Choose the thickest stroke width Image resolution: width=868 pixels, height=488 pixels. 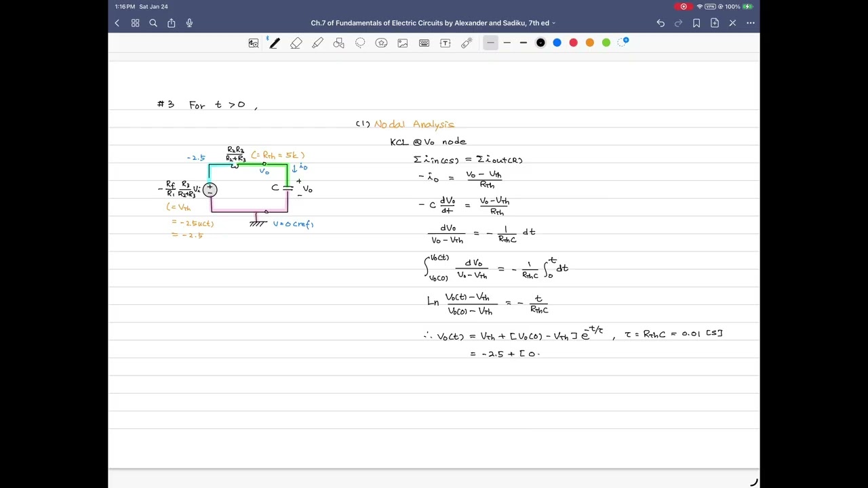tap(524, 43)
